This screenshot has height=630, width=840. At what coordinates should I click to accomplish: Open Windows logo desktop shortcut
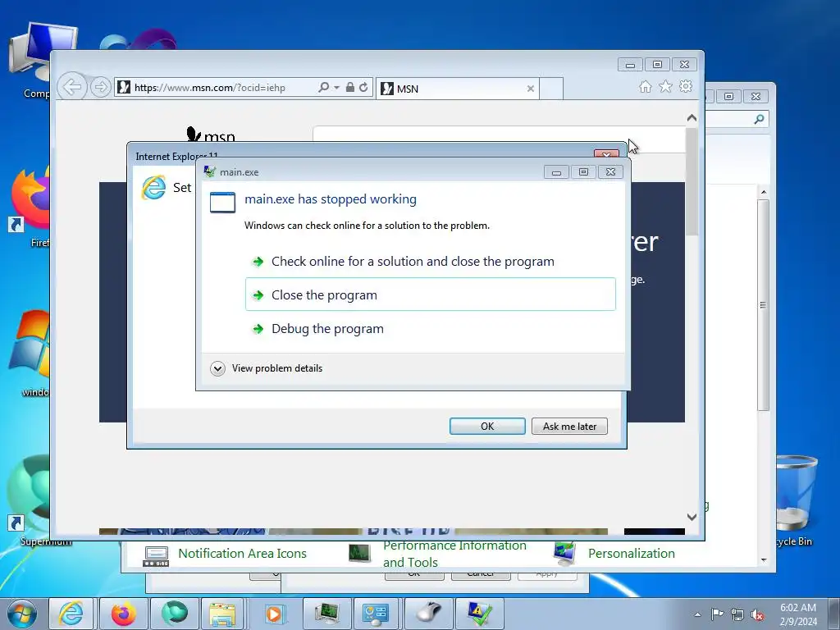(30, 354)
